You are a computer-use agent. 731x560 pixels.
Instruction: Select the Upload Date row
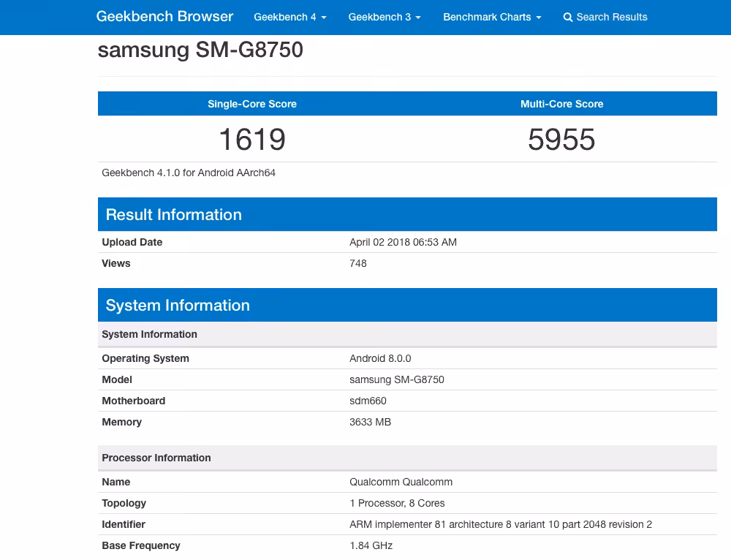pyautogui.click(x=132, y=242)
